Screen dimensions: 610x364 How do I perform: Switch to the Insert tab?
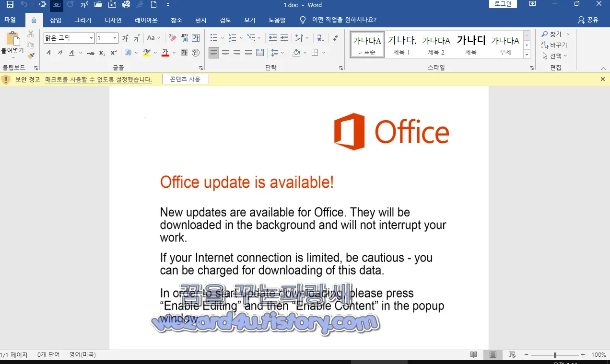[x=56, y=20]
